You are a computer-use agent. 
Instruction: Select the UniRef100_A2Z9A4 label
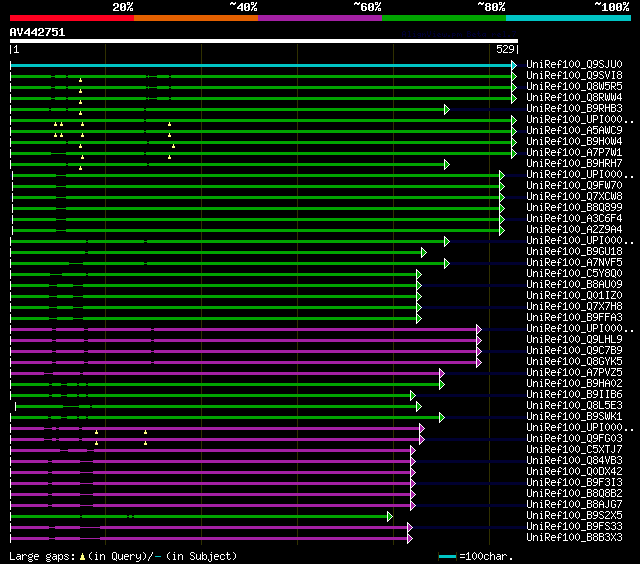[x=574, y=230]
